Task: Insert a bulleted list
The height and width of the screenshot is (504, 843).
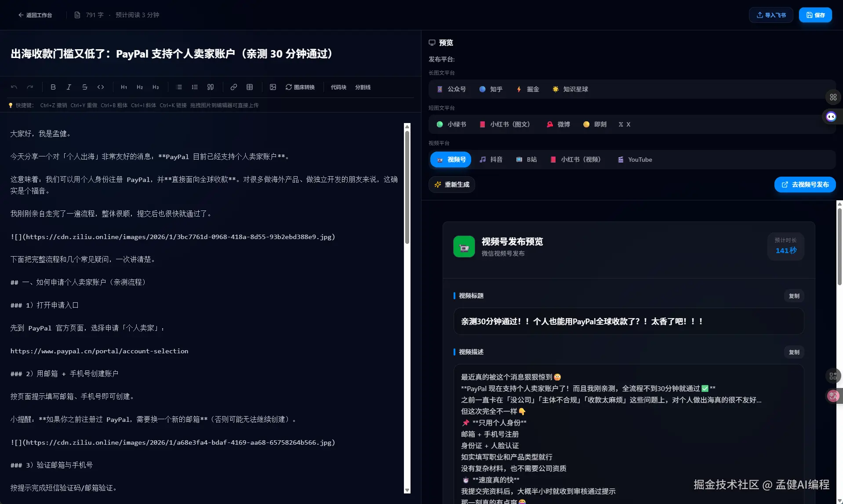Action: pyautogui.click(x=179, y=87)
